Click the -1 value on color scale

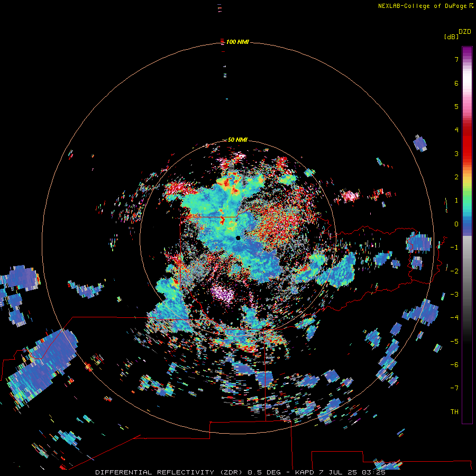[x=454, y=248]
